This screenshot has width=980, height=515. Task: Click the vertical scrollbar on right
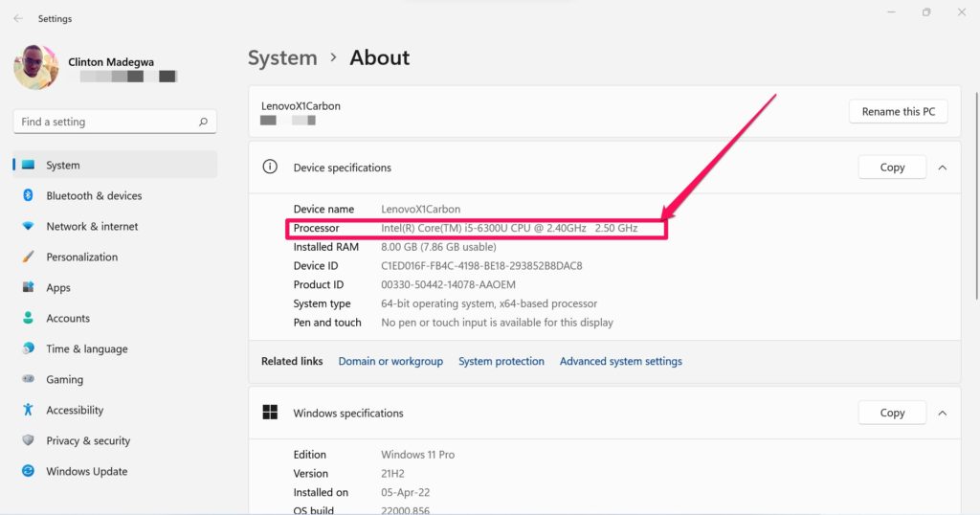point(976,195)
